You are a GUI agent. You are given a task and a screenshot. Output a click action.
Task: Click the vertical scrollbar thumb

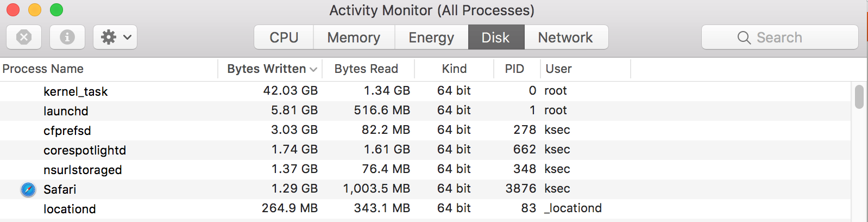(859, 97)
